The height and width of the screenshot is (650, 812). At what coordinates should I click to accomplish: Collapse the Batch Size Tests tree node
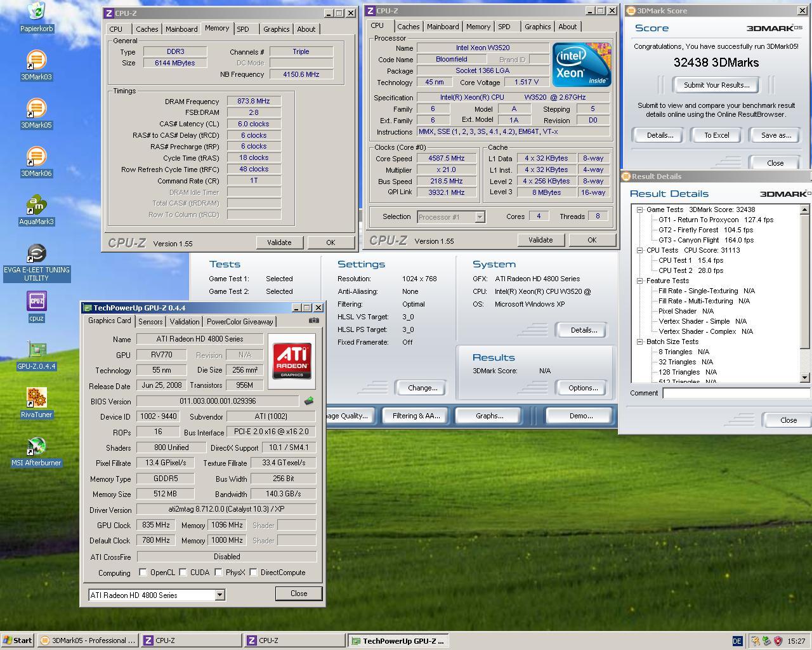coord(640,342)
